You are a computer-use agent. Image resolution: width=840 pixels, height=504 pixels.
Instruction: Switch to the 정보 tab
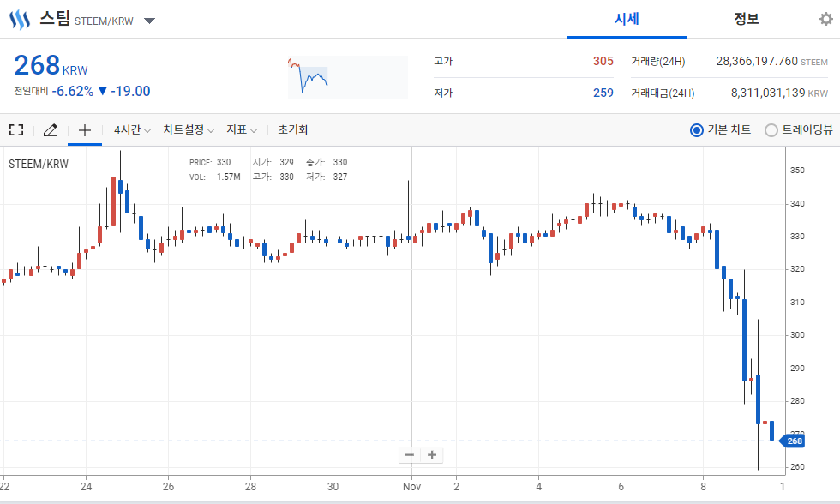click(x=747, y=19)
